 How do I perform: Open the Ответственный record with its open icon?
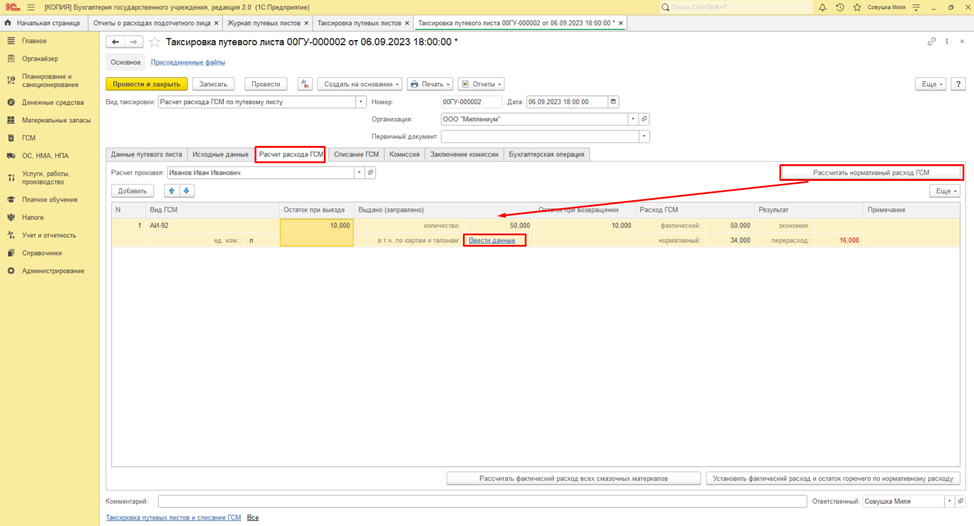click(960, 501)
